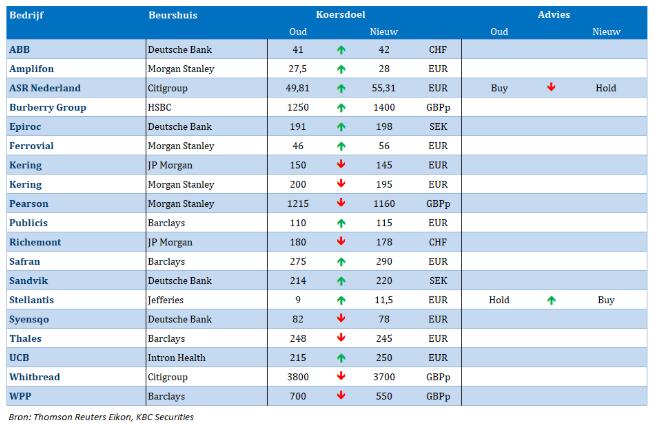The image size is (655, 427).
Task: Click the CHF currency in Richemont row
Action: (438, 242)
